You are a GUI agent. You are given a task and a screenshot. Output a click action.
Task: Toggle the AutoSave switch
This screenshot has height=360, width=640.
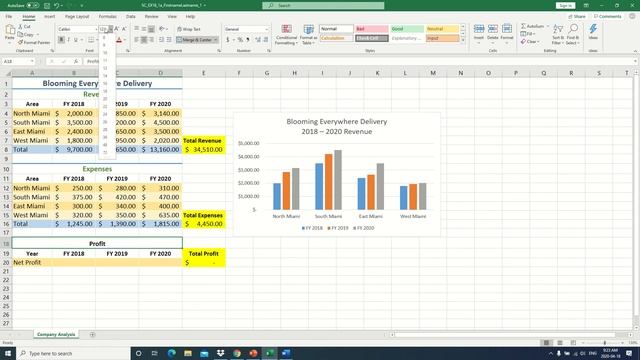33,5
